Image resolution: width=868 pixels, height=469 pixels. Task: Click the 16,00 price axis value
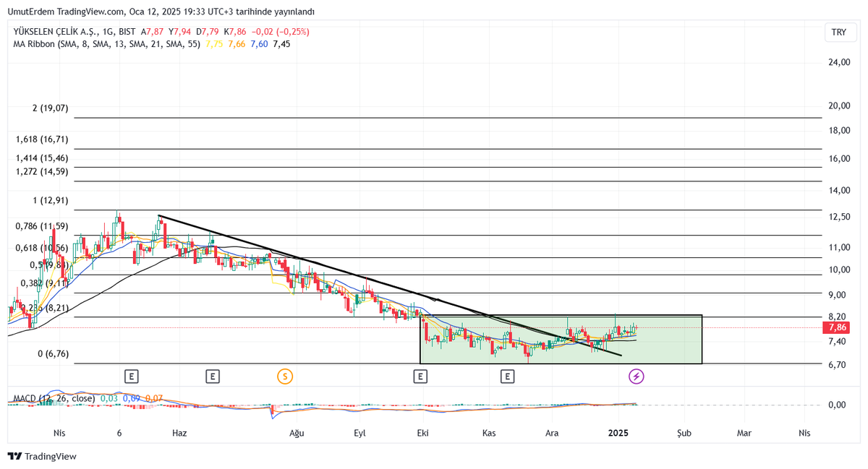(839, 159)
